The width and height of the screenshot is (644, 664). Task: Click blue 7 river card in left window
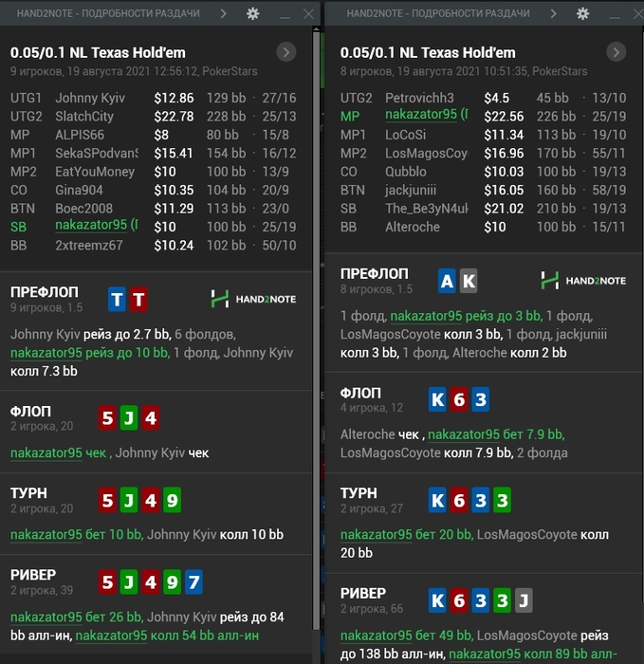tap(193, 582)
